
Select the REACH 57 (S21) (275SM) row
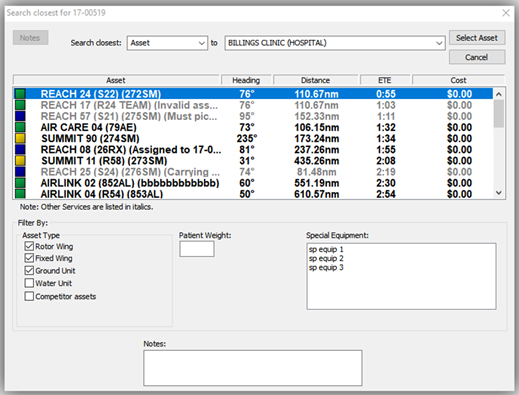253,116
